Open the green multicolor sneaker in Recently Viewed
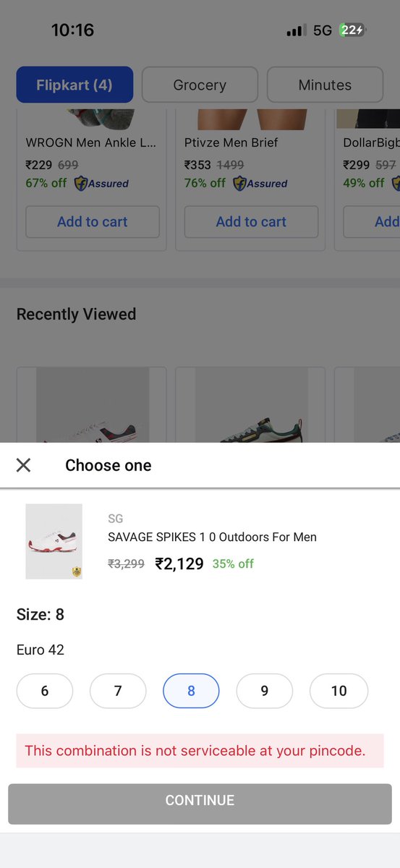 tap(251, 405)
